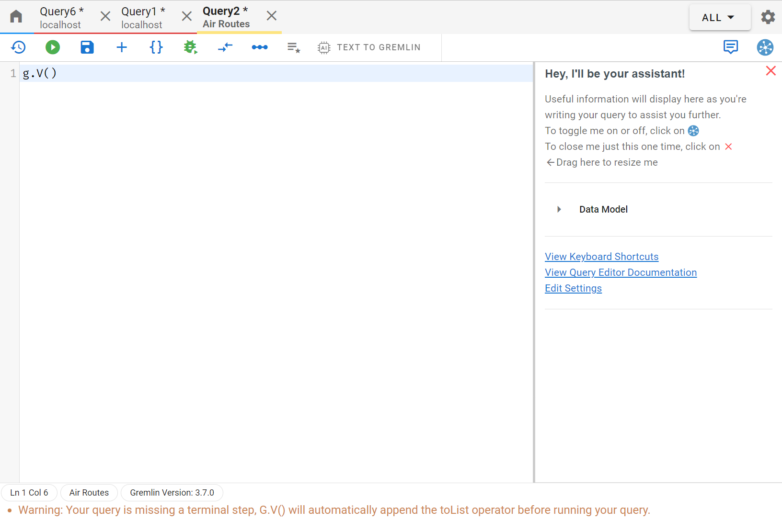Open settings gear icon

[768, 17]
